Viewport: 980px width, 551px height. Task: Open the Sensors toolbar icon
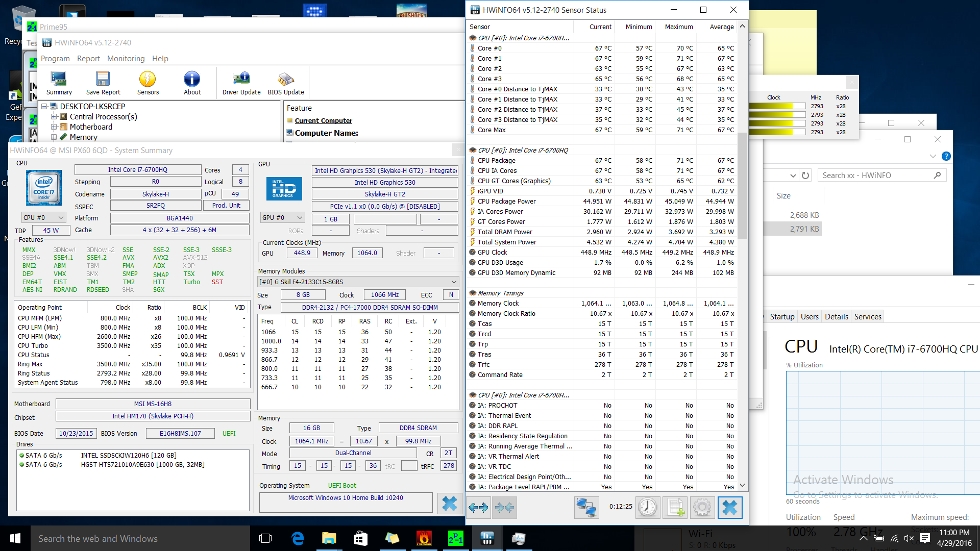click(148, 83)
